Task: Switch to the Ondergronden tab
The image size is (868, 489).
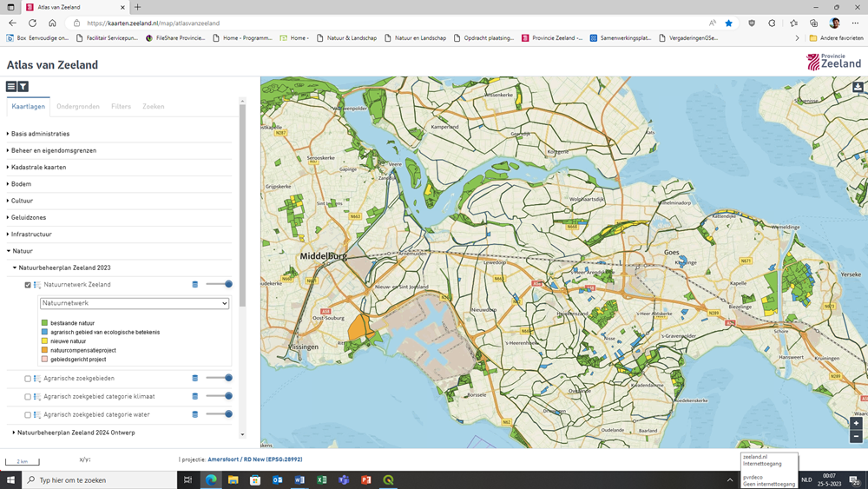Action: (x=78, y=106)
